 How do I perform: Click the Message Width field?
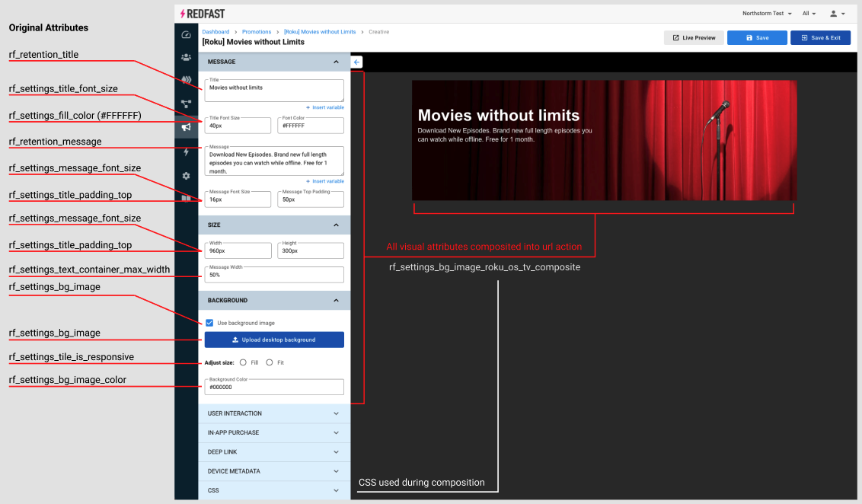(274, 275)
